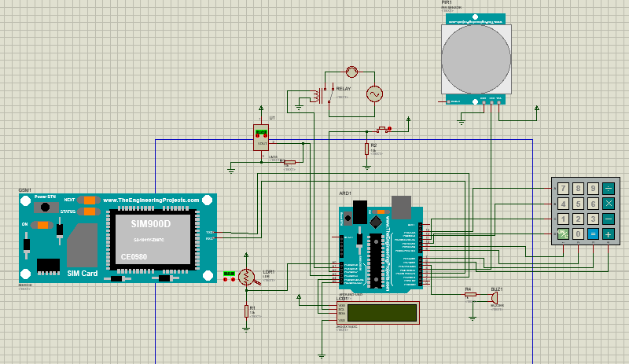The height and width of the screenshot is (364, 629).
Task: Click the SIM900D chip on GSM module
Action: 149,238
